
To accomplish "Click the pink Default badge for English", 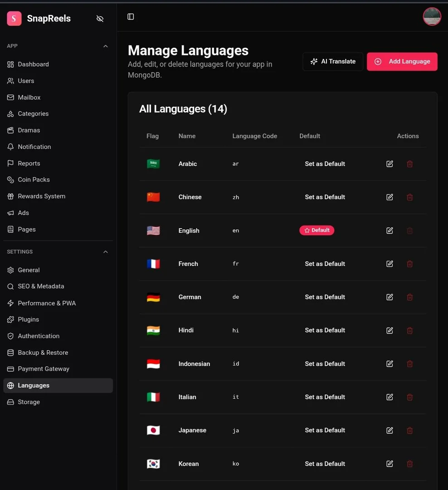I will 317,230.
